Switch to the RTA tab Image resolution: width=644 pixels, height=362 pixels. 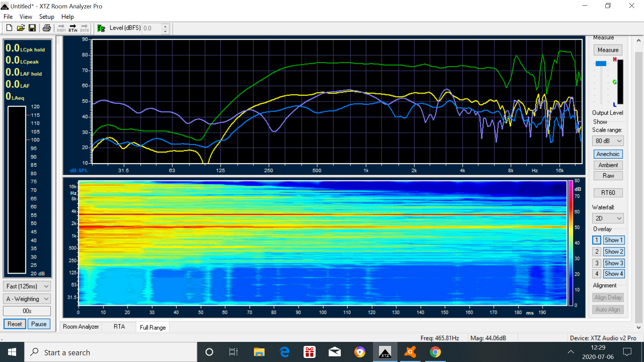[x=119, y=327]
